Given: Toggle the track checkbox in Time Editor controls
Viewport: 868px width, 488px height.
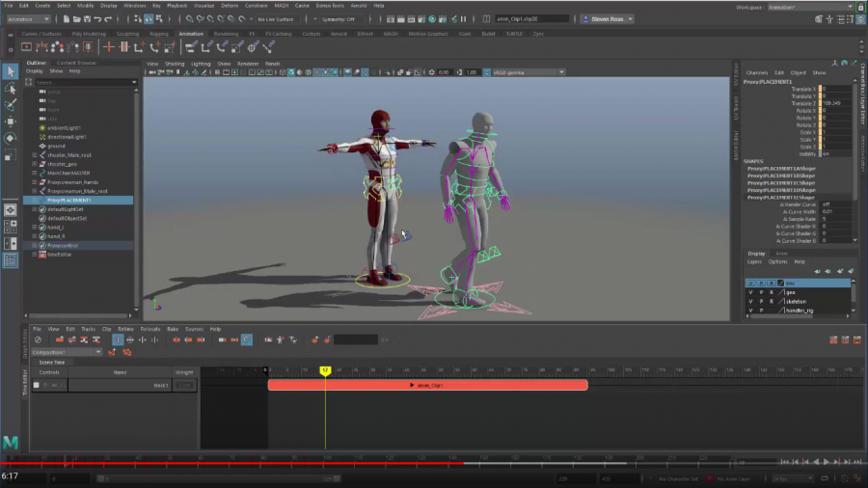Looking at the screenshot, I should (x=37, y=385).
